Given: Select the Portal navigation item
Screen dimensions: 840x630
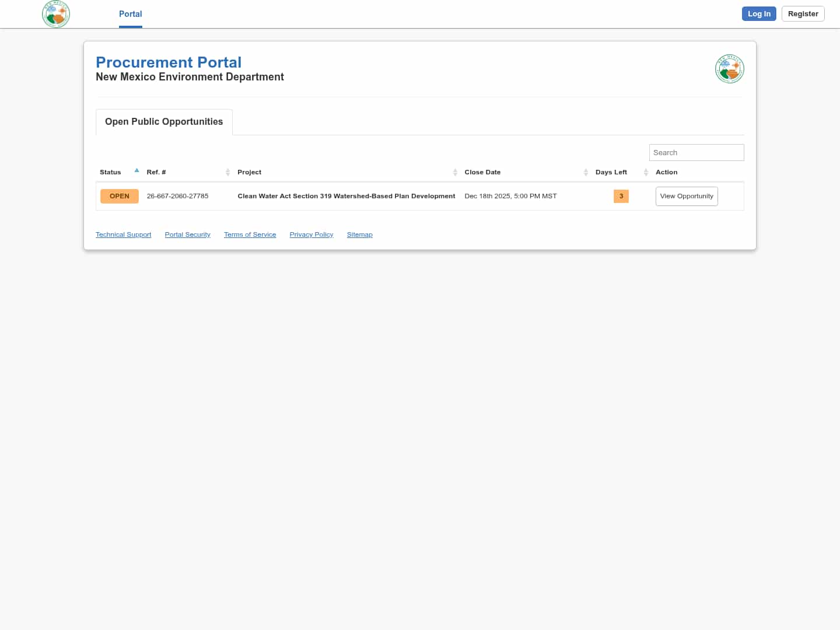Looking at the screenshot, I should 130,13.
